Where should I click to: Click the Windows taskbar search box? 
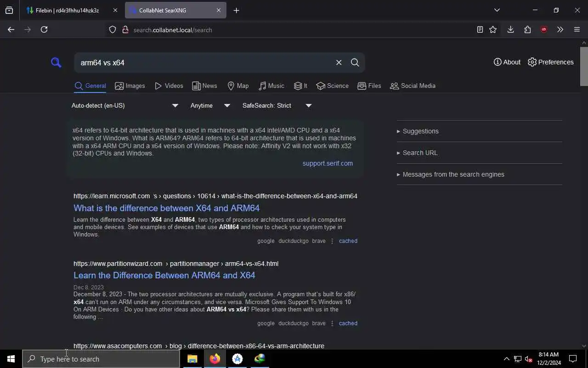(x=101, y=359)
